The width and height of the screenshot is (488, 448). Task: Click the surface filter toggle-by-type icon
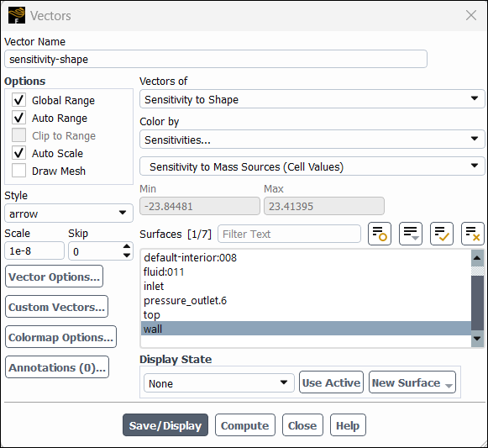[380, 234]
